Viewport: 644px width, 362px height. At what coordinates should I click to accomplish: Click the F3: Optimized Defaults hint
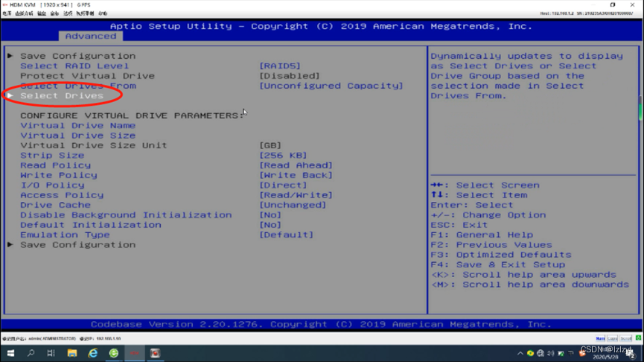pos(500,255)
